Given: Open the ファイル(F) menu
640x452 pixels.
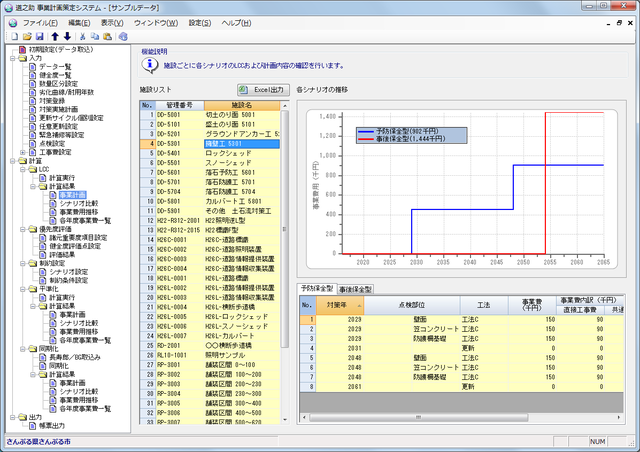Looking at the screenshot, I should point(39,21).
